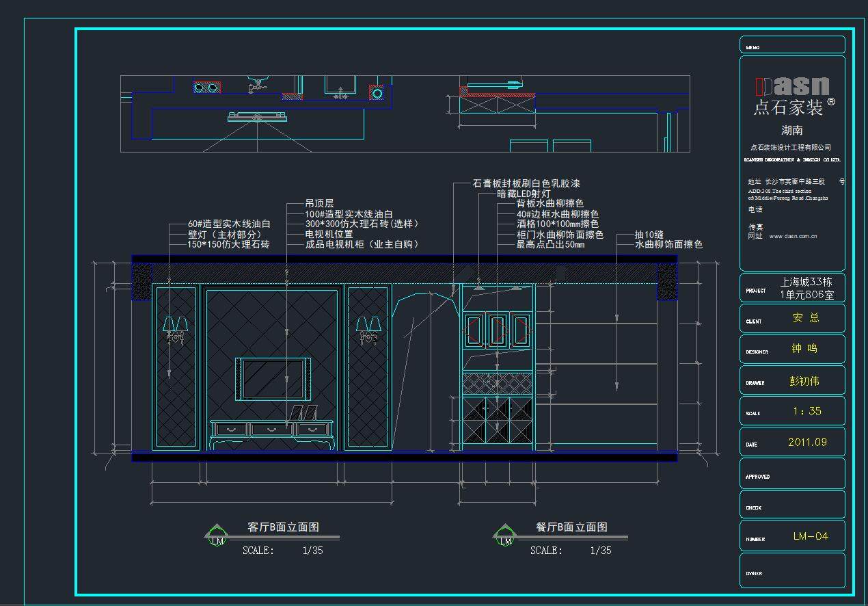Click the wall sconce right of the TV

368,328
